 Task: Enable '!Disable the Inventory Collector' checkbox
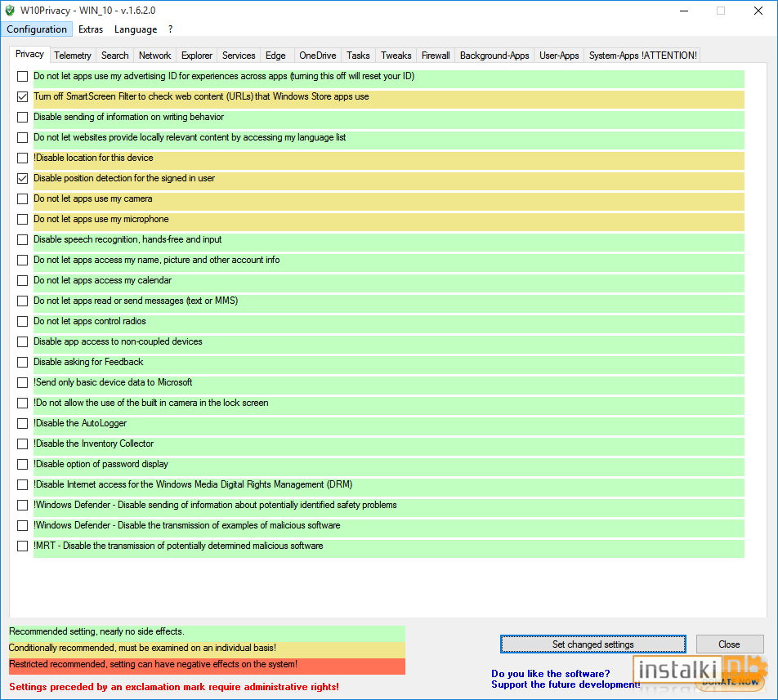pyautogui.click(x=22, y=444)
